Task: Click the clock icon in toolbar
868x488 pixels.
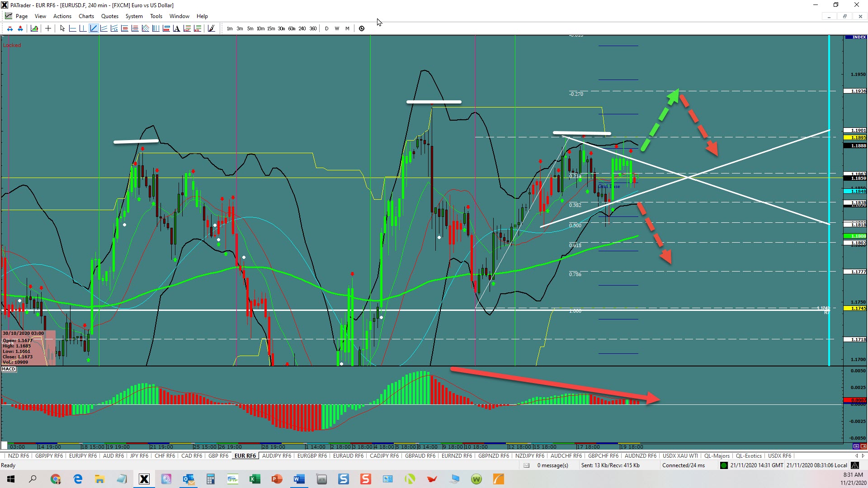Action: tap(362, 28)
